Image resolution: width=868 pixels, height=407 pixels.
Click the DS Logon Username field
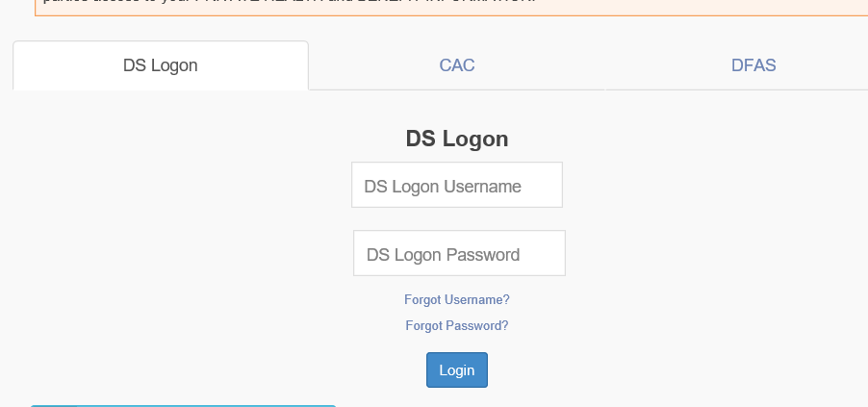click(456, 186)
